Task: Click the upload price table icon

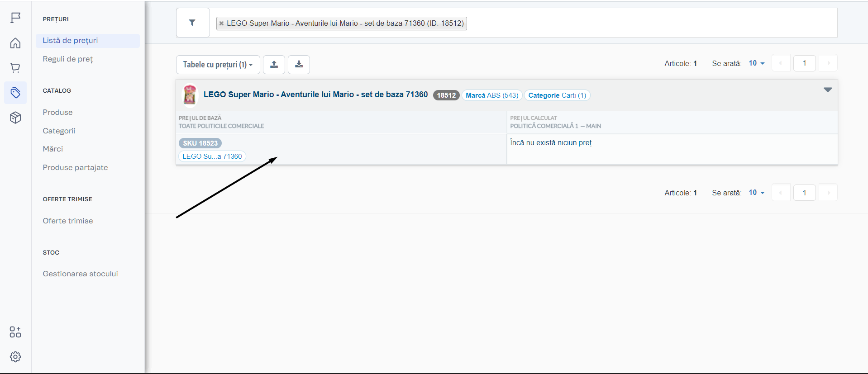Action: (x=274, y=65)
